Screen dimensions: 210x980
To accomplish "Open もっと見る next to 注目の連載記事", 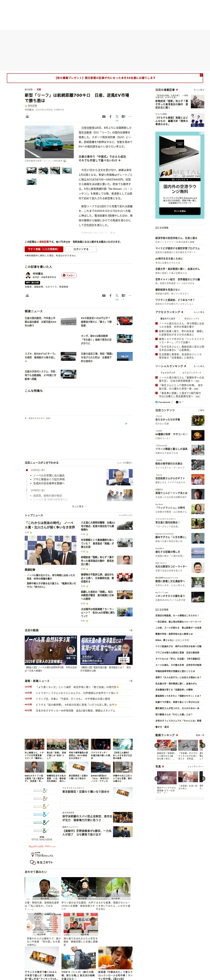I will coord(199,90).
